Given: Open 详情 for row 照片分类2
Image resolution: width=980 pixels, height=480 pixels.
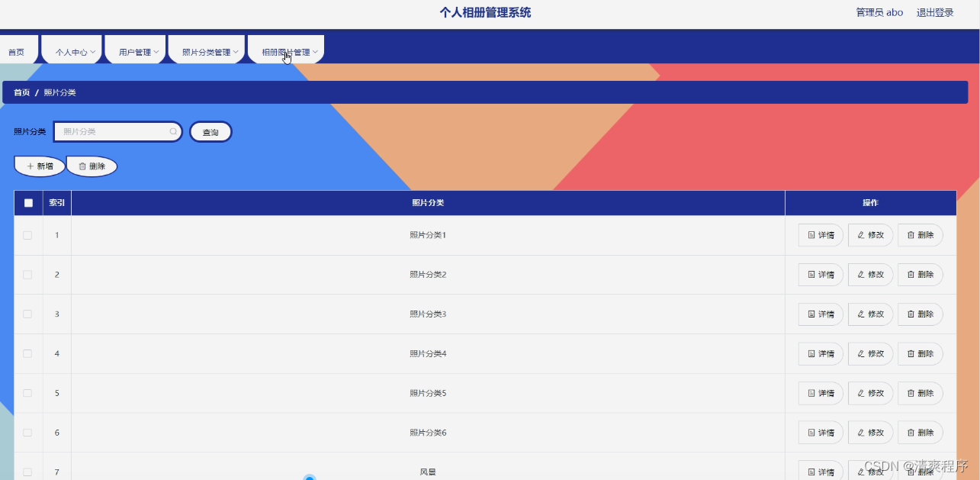Looking at the screenshot, I should point(821,275).
